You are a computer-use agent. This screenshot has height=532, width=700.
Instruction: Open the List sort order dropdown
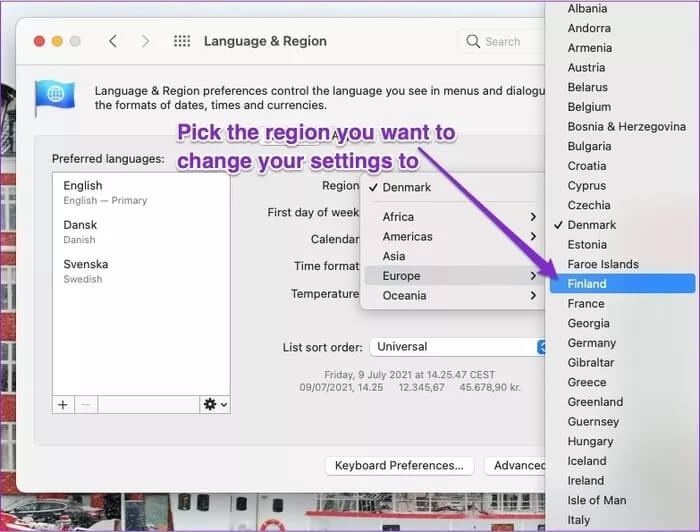coord(457,347)
